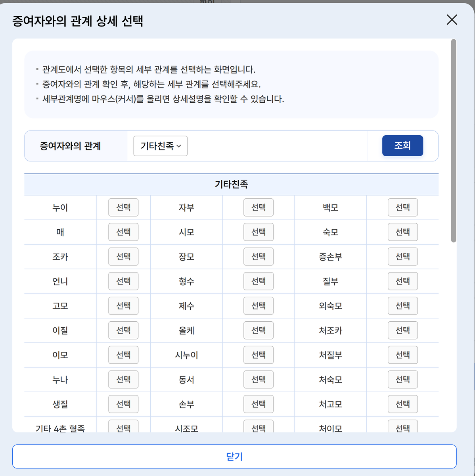Select 이모 with its 선택 button
The height and width of the screenshot is (476, 475).
click(123, 355)
